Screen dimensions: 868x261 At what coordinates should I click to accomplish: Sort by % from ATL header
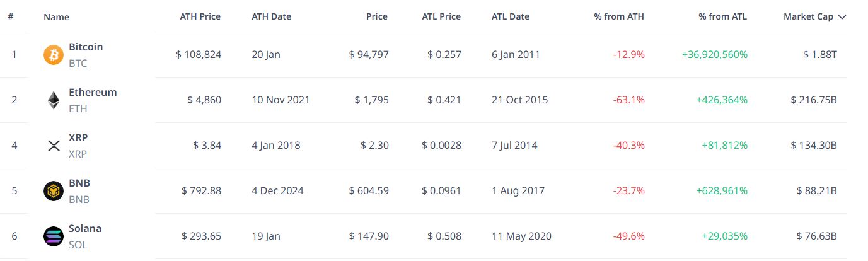click(722, 17)
